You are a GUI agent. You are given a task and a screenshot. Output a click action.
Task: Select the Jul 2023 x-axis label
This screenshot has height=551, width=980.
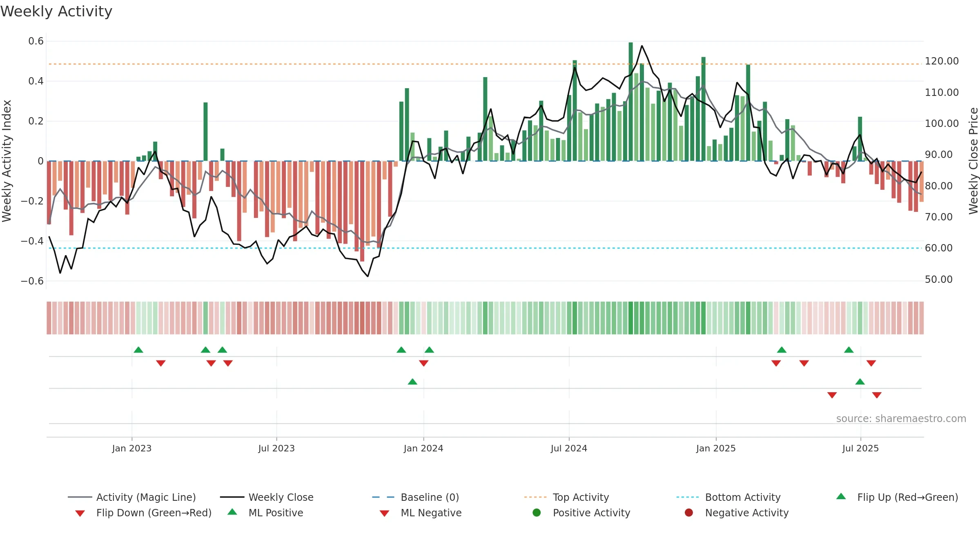coord(276,448)
